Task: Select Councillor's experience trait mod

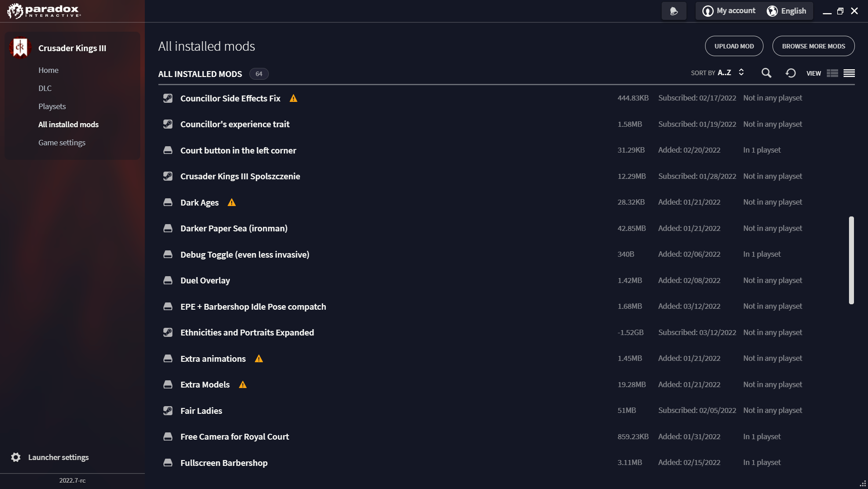Action: pyautogui.click(x=235, y=124)
